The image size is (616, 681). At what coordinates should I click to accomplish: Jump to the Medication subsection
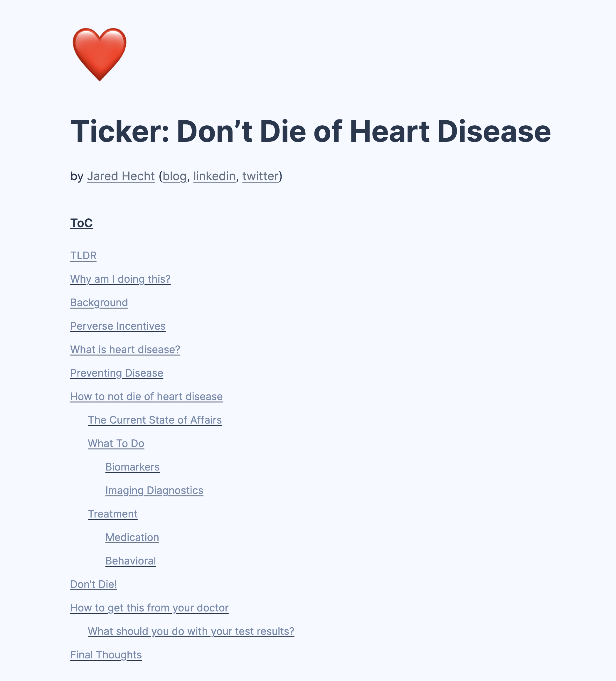click(x=132, y=537)
